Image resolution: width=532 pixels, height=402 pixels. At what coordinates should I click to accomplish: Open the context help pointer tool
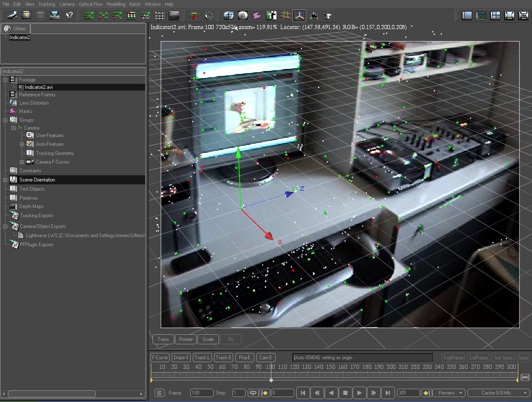coord(69,15)
